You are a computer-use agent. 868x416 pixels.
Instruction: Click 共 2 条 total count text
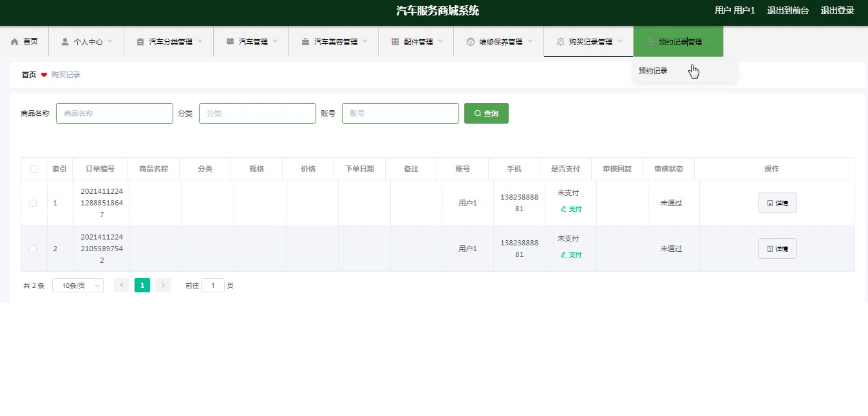point(33,286)
